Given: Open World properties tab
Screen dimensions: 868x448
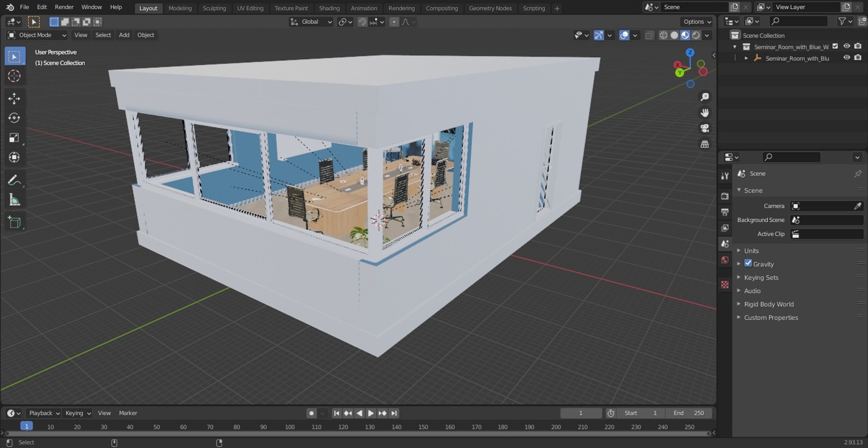Looking at the screenshot, I should pos(725,260).
